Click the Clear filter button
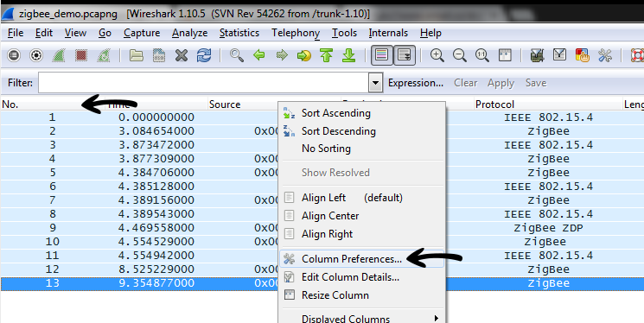The height and width of the screenshot is (323, 644). (x=465, y=83)
